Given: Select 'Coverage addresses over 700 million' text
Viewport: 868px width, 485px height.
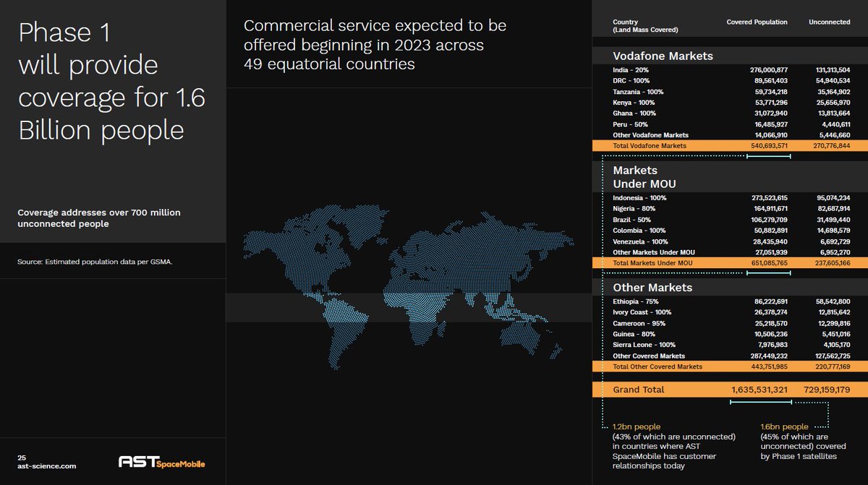Looking at the screenshot, I should click(x=99, y=220).
